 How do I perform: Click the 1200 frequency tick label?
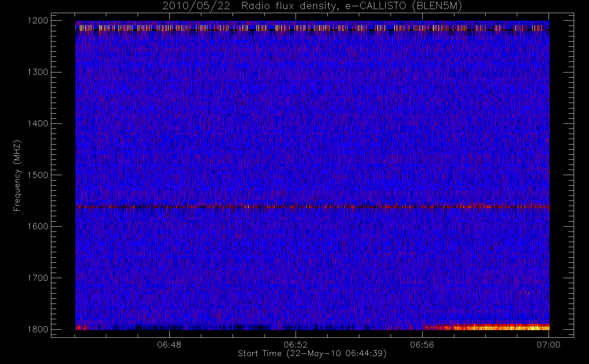(38, 21)
